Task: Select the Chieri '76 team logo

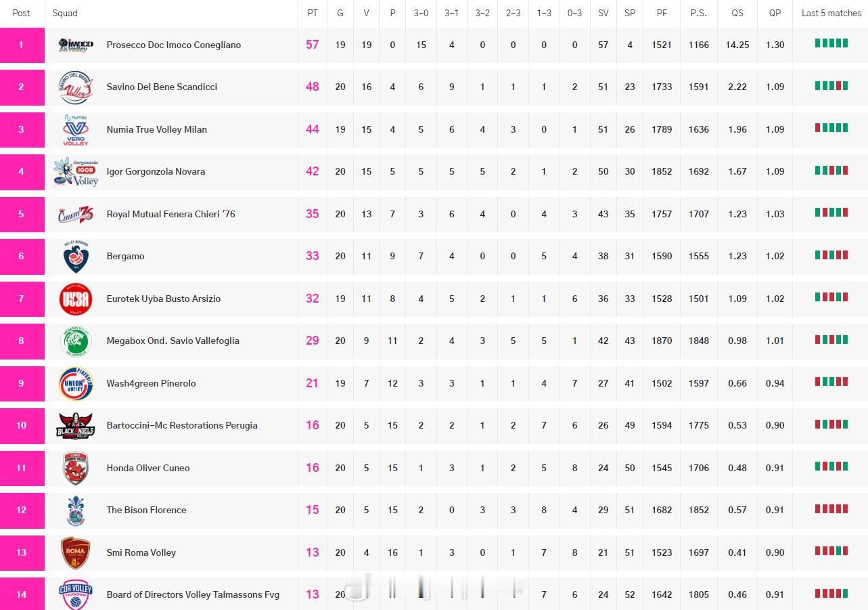Action: (76, 214)
